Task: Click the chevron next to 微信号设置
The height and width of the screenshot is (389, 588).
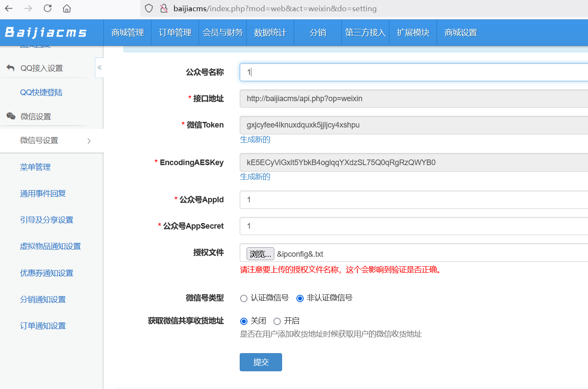Action: (89, 141)
